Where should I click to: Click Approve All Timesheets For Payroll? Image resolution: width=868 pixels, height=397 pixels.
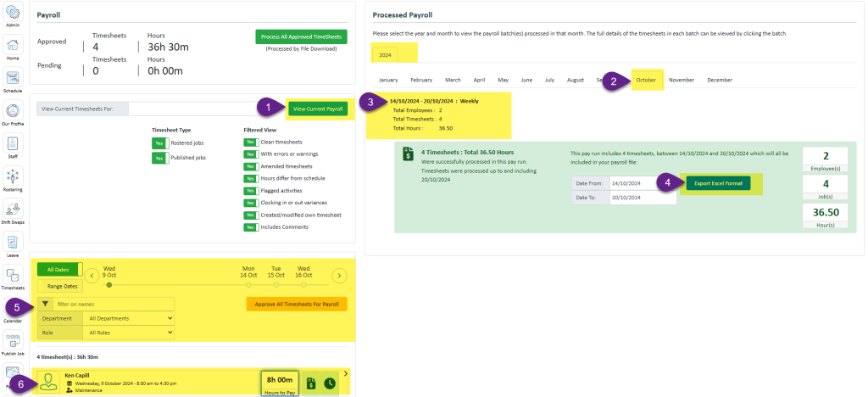click(x=297, y=304)
